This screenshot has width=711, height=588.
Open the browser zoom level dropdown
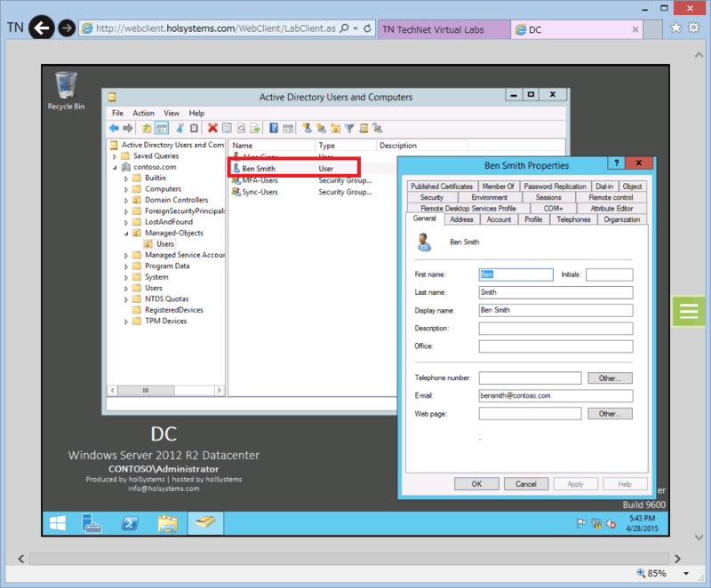(x=686, y=574)
